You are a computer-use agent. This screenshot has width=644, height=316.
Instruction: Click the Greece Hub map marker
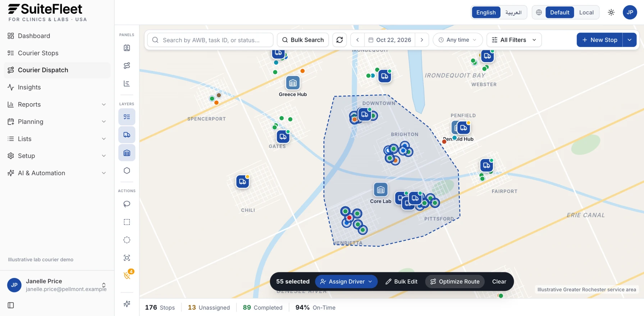[x=293, y=83]
